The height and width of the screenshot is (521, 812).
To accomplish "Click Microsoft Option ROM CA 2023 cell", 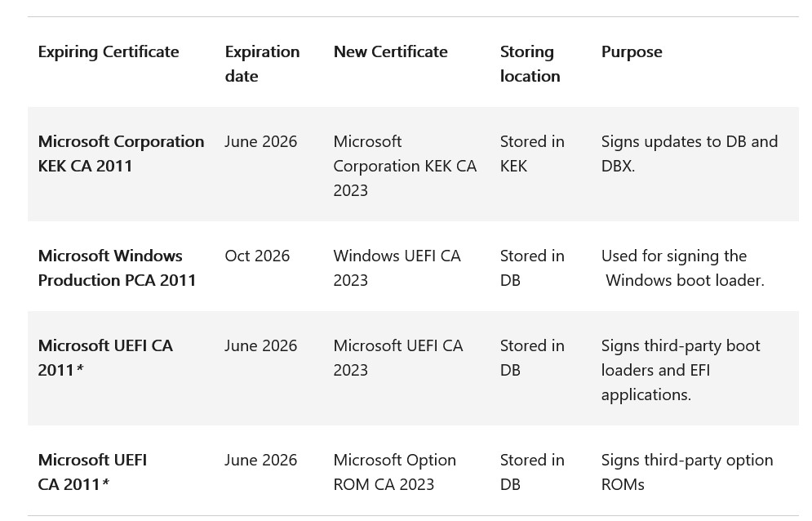I will (395, 472).
